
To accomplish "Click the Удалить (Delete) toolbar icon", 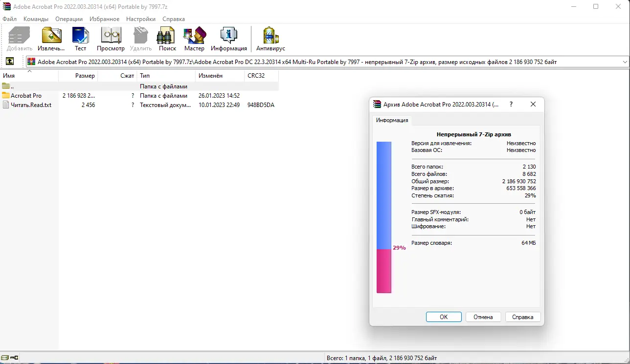I will pyautogui.click(x=140, y=35).
